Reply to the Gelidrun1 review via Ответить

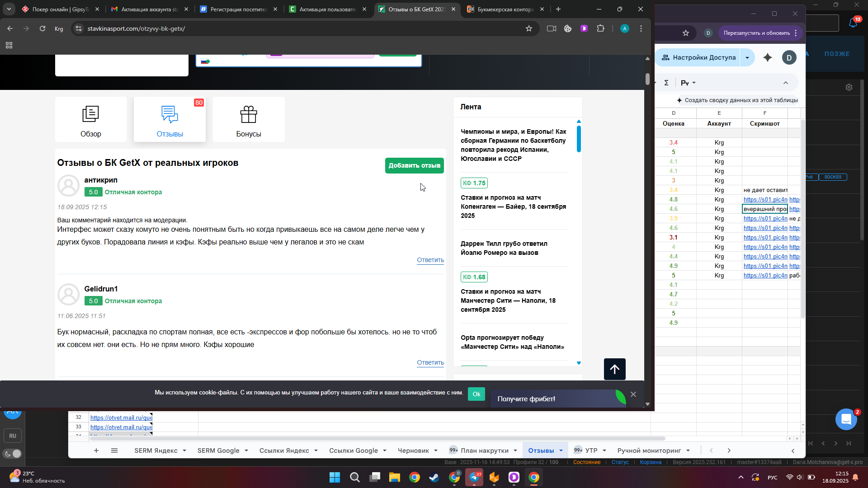tap(430, 362)
